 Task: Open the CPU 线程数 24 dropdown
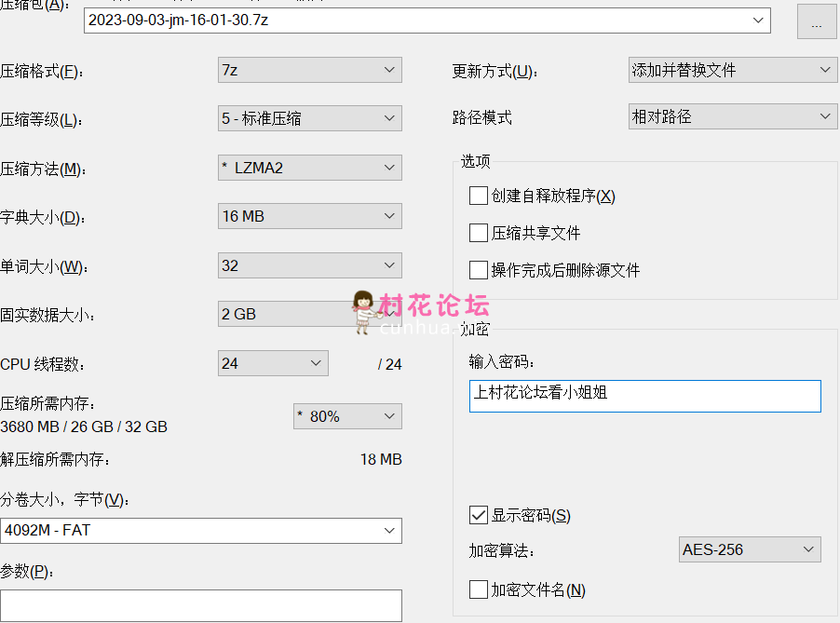coord(273,363)
